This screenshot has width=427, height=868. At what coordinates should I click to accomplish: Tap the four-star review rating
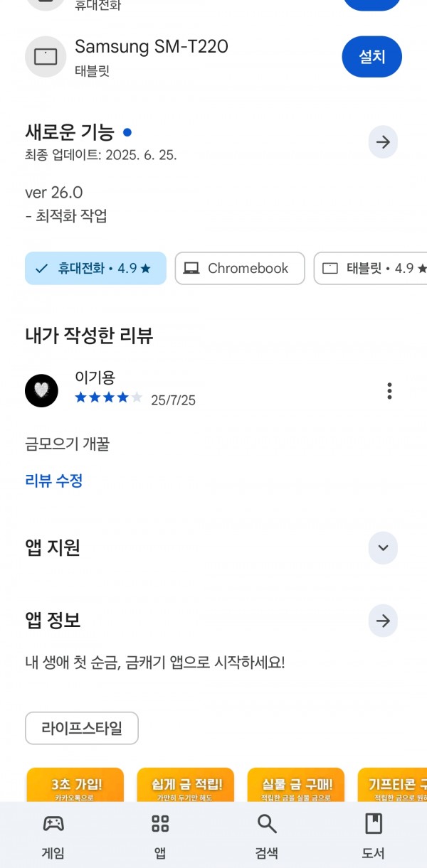point(109,398)
